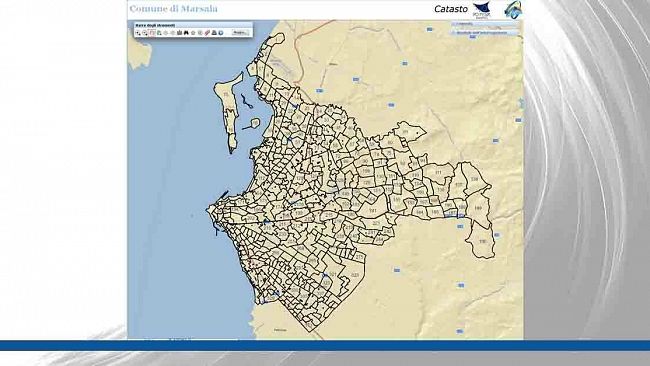Open help via the blue circle icon
The width and height of the screenshot is (650, 366).
pos(221,33)
